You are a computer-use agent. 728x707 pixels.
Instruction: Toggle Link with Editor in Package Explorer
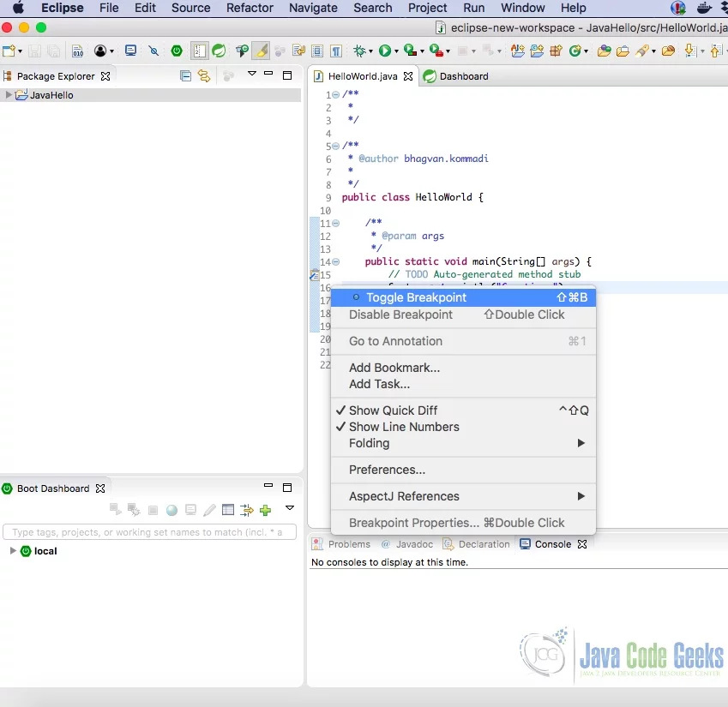pos(204,75)
